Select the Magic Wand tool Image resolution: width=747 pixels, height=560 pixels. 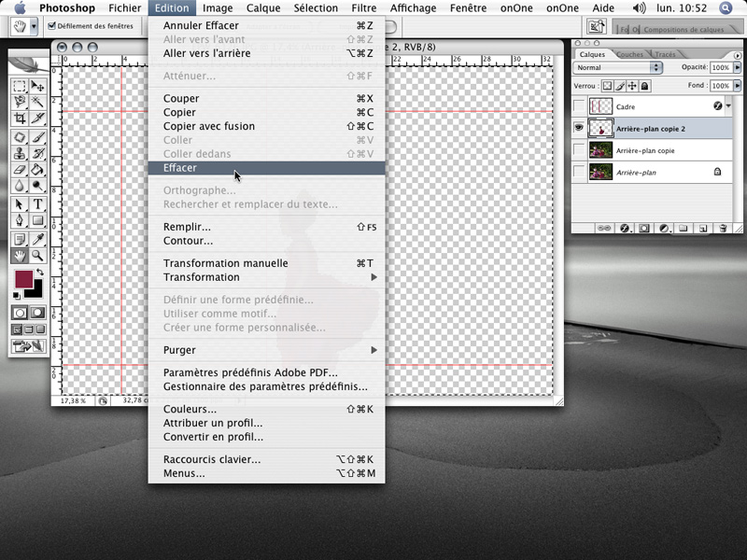coord(37,102)
